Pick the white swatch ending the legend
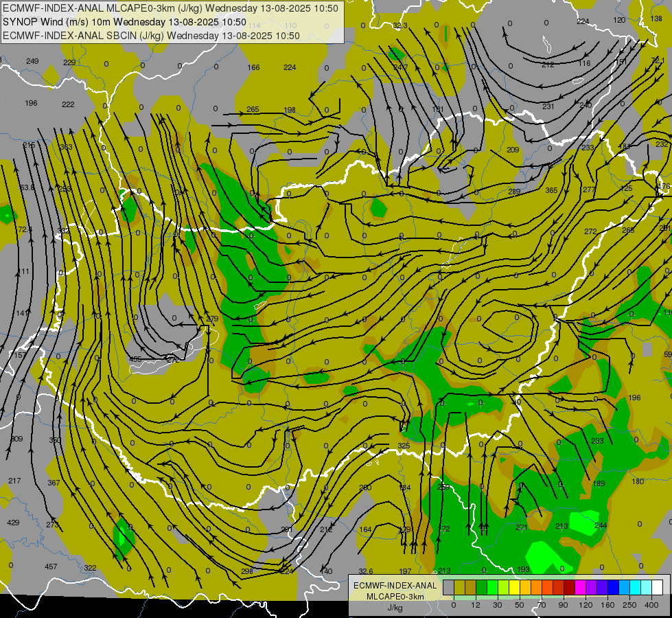 click(x=658, y=587)
